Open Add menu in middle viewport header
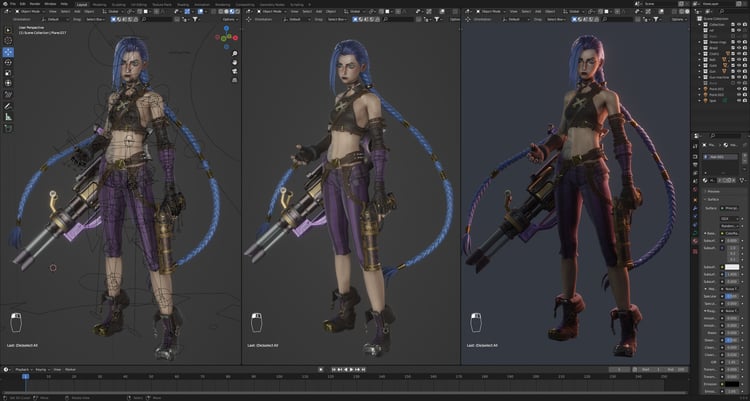 tap(318, 11)
